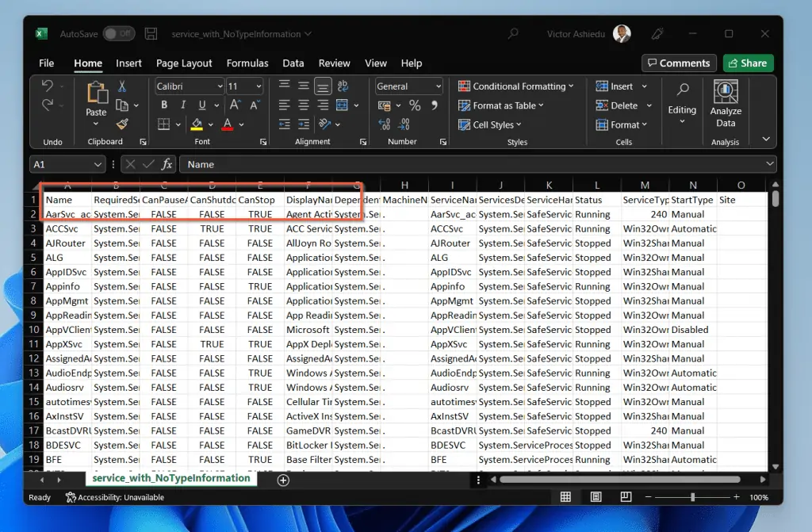Toggle Wrap Text in Alignment group

(x=343, y=86)
